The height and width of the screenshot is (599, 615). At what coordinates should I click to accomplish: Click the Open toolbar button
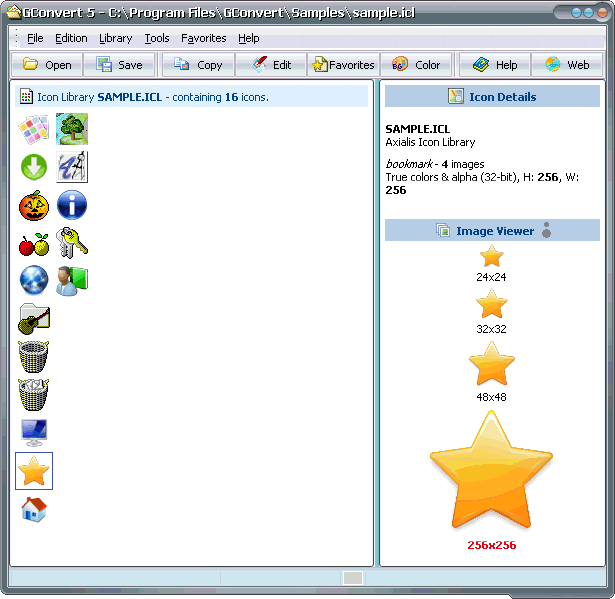47,65
